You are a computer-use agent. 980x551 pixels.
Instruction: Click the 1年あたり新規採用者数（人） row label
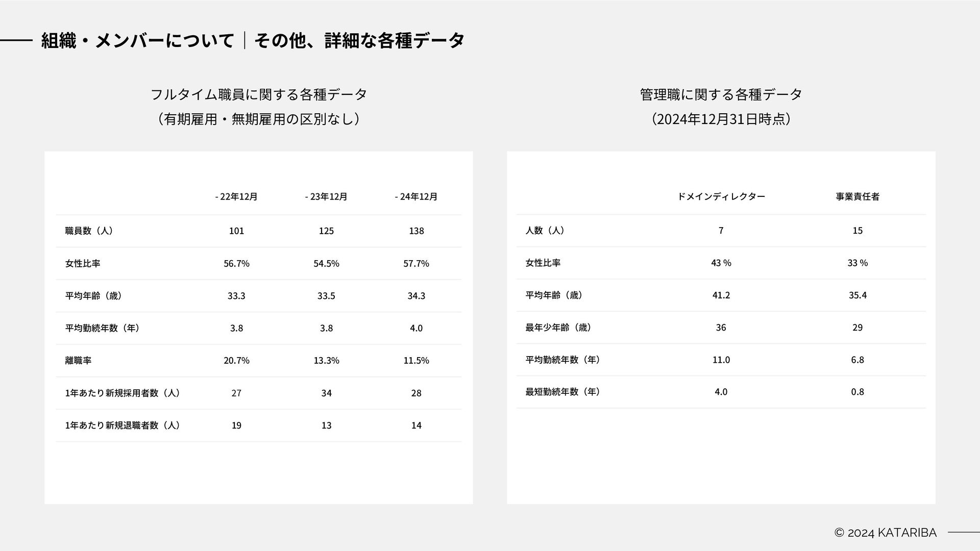pyautogui.click(x=122, y=393)
